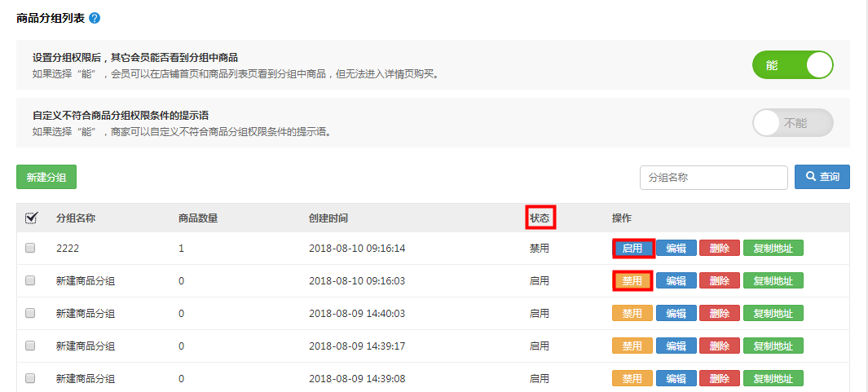Click the 分组名称 search input field
This screenshot has height=392, width=868.
(713, 177)
